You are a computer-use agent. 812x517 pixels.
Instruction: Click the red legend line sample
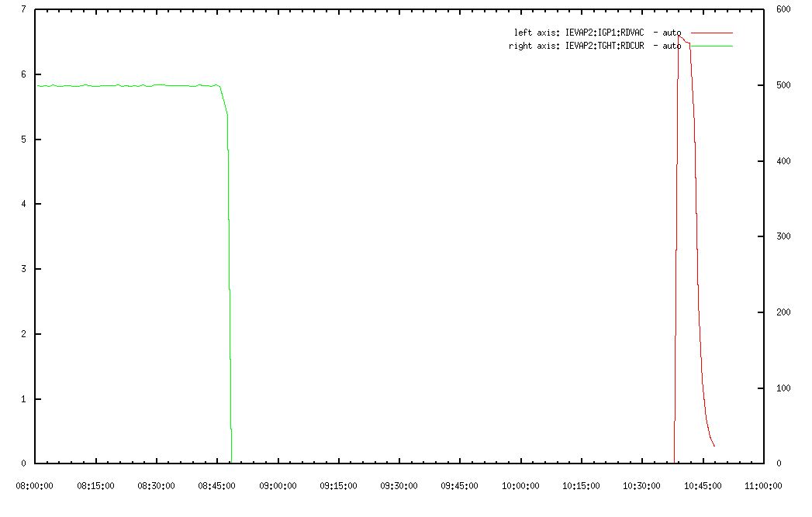click(x=712, y=33)
